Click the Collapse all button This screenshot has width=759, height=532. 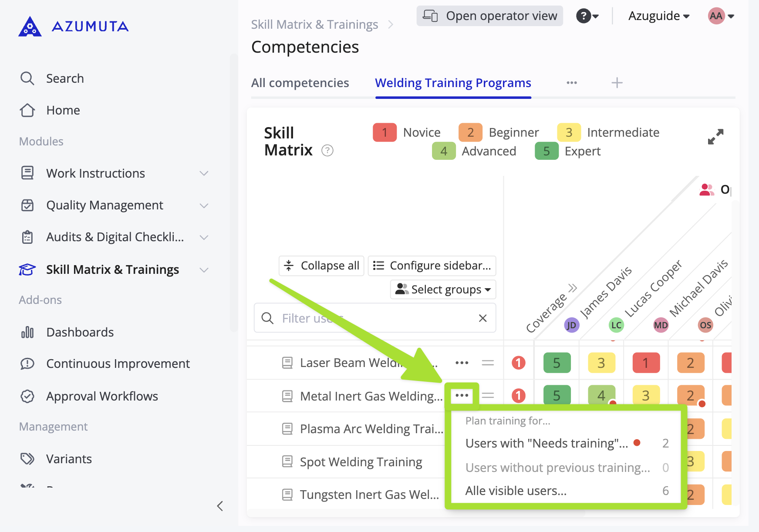[321, 266]
